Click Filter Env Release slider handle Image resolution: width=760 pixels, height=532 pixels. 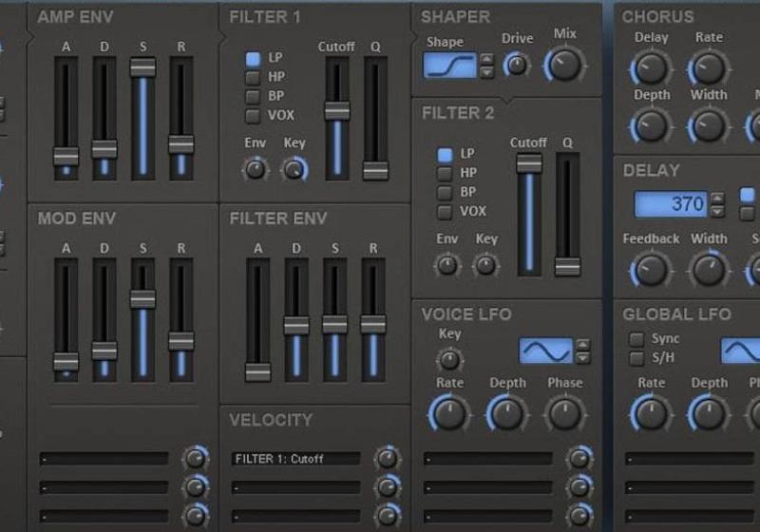click(x=373, y=324)
